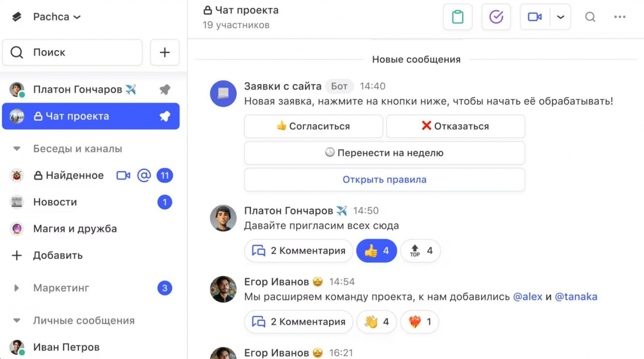Collapse the Беседы и каналы section
The height and width of the screenshot is (359, 644).
[17, 149]
